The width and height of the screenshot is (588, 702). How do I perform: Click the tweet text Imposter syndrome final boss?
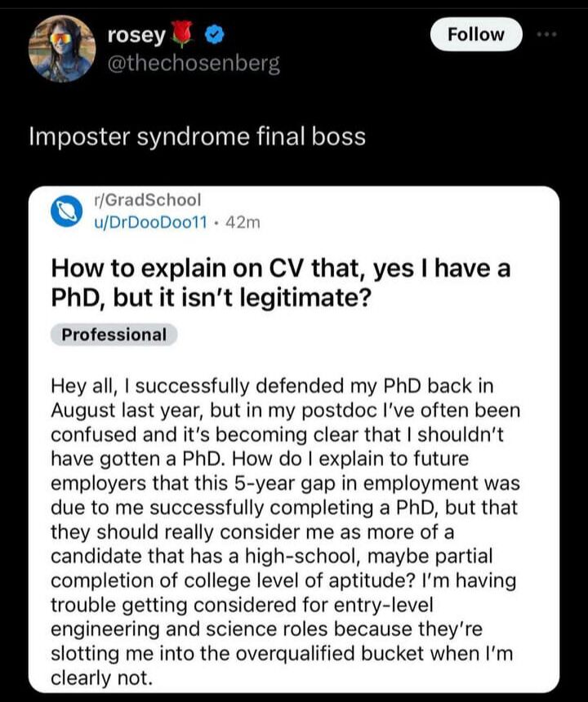click(x=198, y=136)
